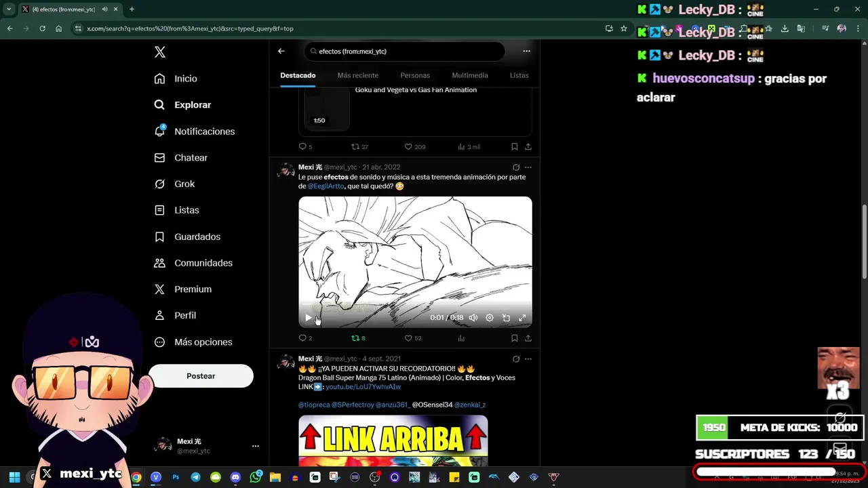Open @mexi_ytc handle on 21 abr. post
This screenshot has width=868, height=488.
340,167
